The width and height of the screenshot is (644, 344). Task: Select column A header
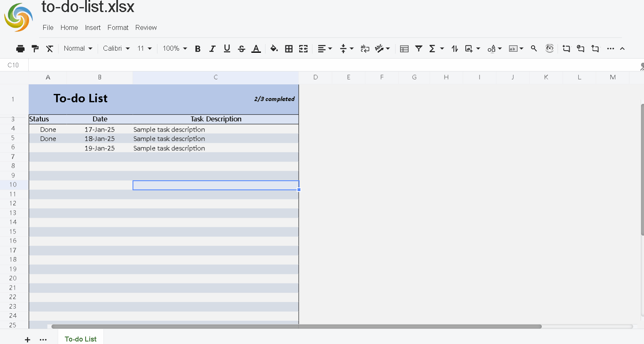[48, 77]
